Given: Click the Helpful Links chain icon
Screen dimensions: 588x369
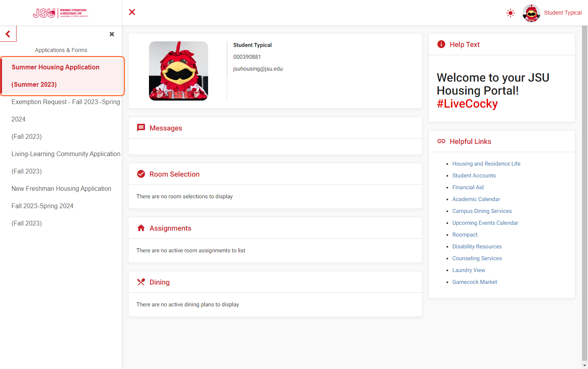Looking at the screenshot, I should [441, 141].
